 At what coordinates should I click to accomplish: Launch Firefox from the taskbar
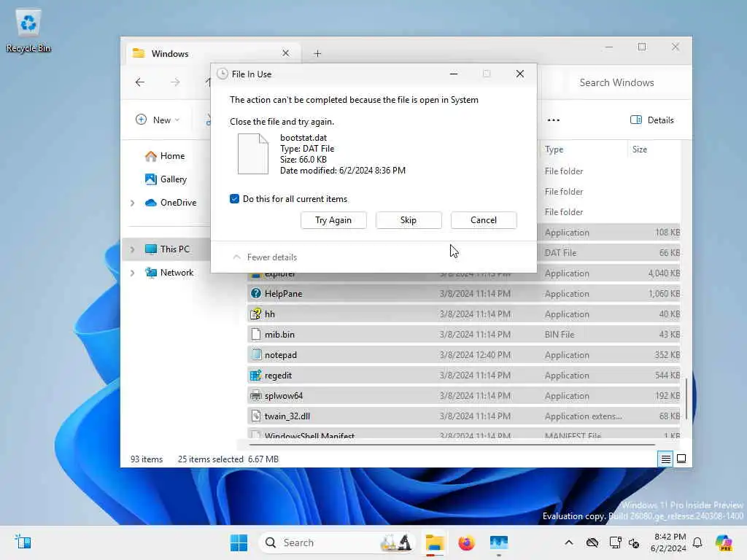466,542
